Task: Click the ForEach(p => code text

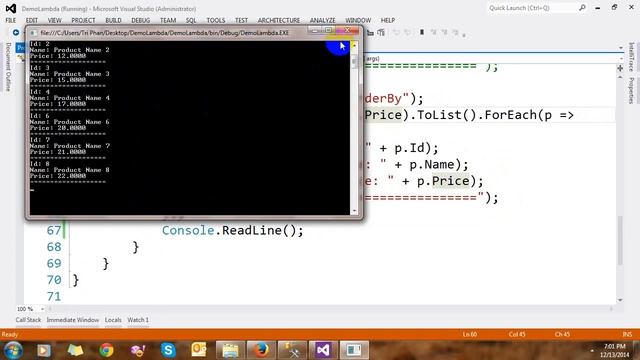Action: click(529, 115)
